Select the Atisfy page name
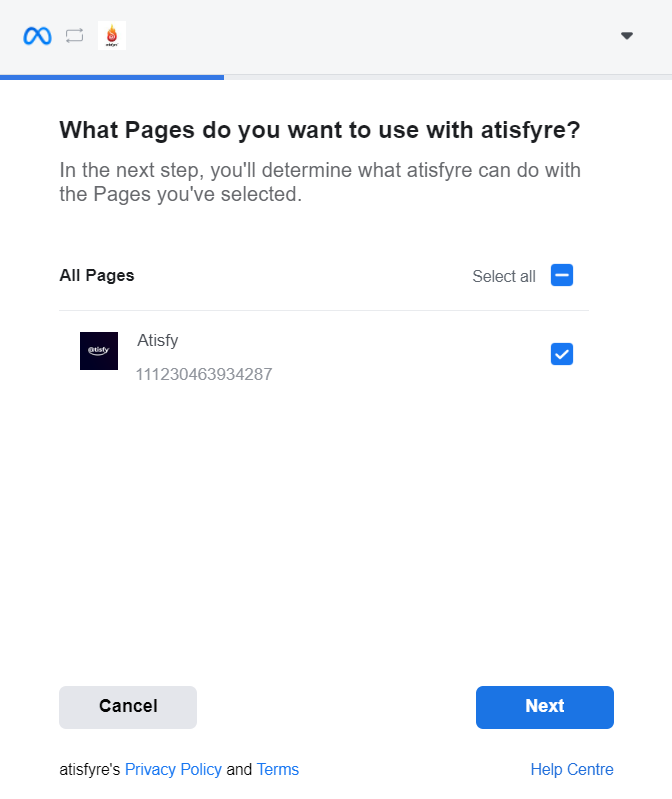 pos(157,340)
